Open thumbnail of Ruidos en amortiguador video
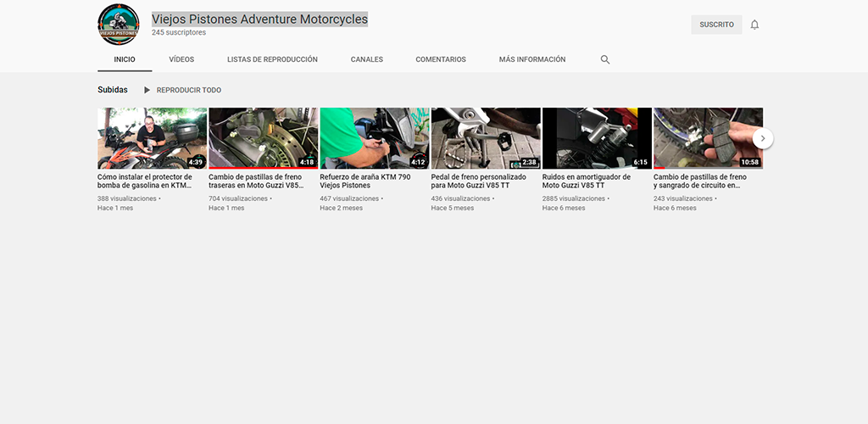868x424 pixels. [597, 138]
